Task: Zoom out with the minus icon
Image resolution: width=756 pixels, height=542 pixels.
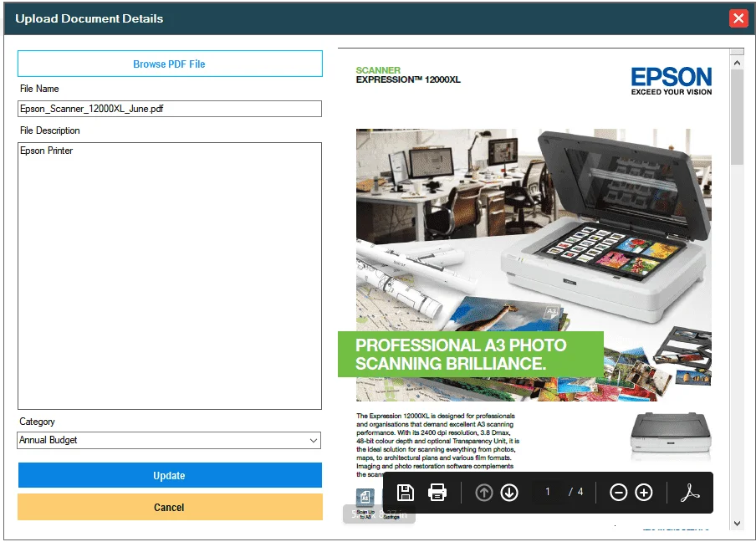Action: pos(618,493)
